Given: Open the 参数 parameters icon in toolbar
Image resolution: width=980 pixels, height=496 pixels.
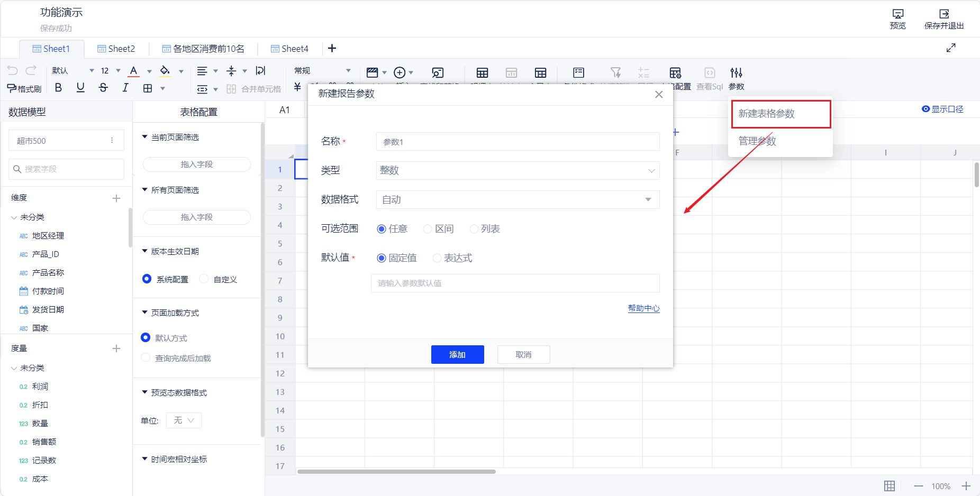Looking at the screenshot, I should pos(736,78).
